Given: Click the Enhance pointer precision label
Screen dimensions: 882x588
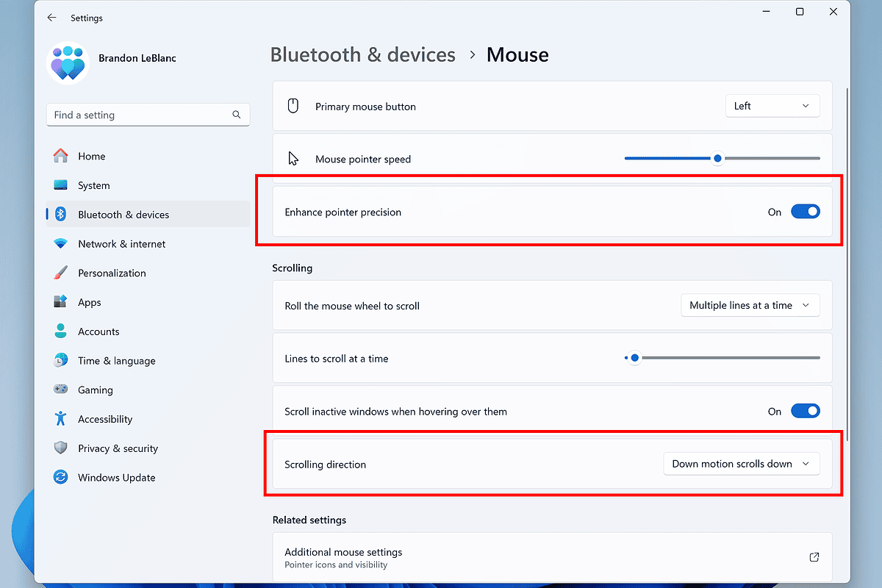Looking at the screenshot, I should pyautogui.click(x=343, y=212).
